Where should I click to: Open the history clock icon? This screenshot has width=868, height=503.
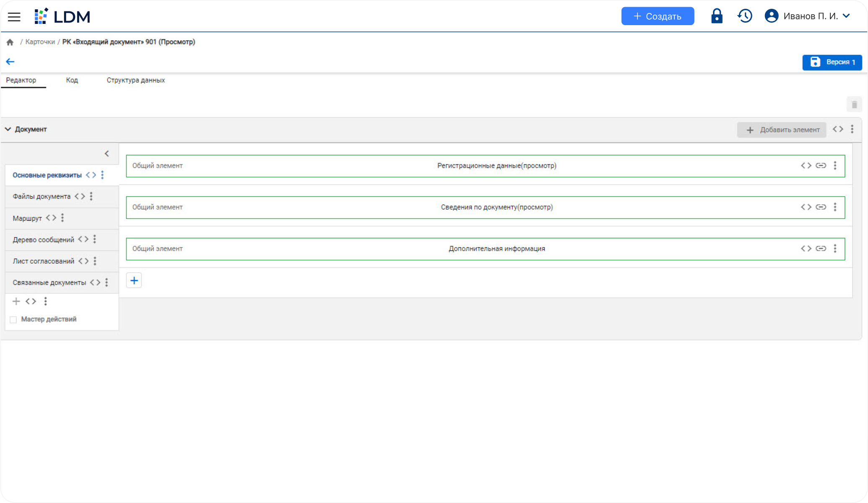point(745,16)
